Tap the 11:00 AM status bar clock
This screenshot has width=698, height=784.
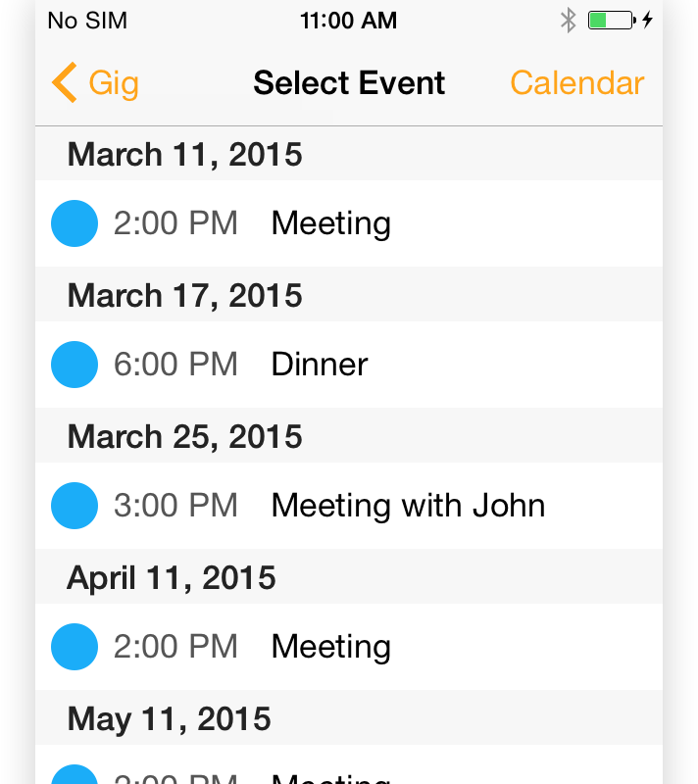348,21
